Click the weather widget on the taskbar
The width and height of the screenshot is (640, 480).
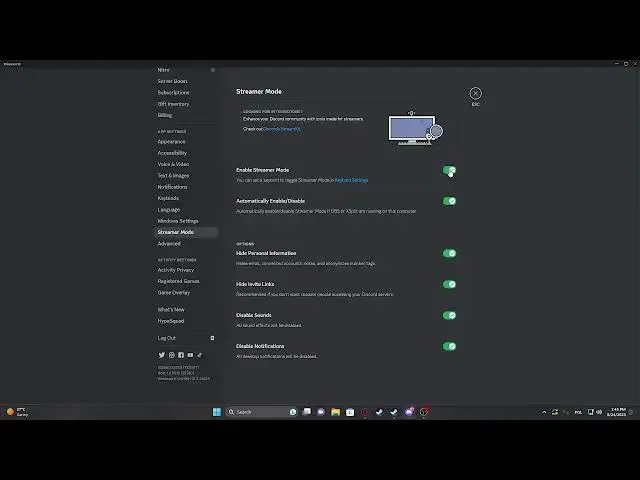click(17, 412)
